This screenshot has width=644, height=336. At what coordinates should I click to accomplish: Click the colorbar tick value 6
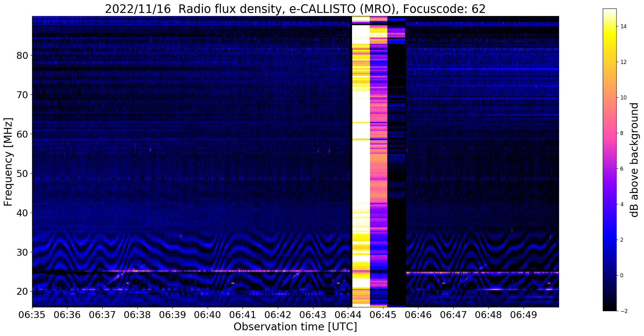point(621,169)
